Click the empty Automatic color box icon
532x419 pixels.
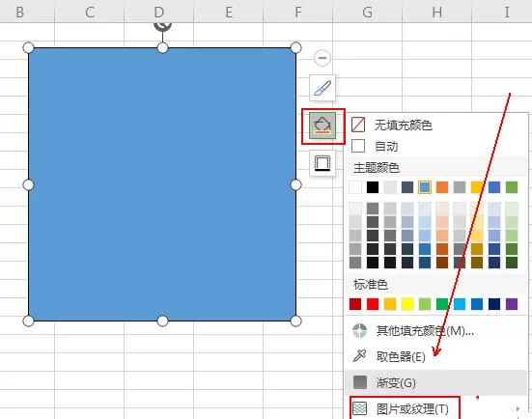click(358, 146)
